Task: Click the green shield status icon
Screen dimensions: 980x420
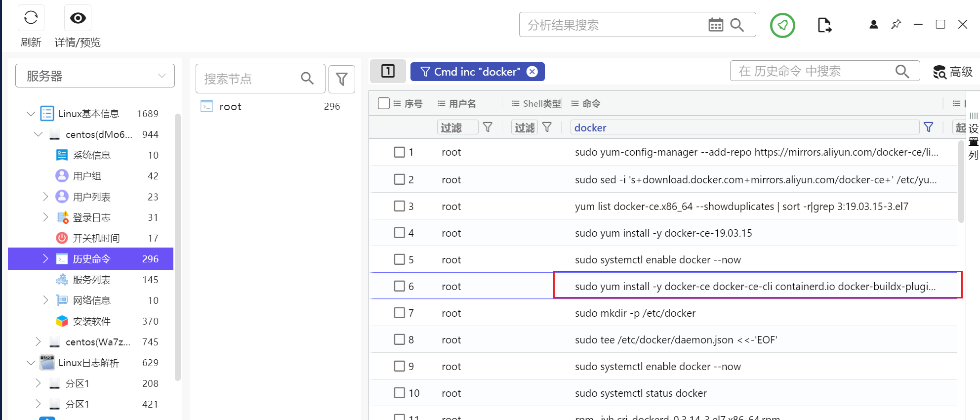Action: 782,25
